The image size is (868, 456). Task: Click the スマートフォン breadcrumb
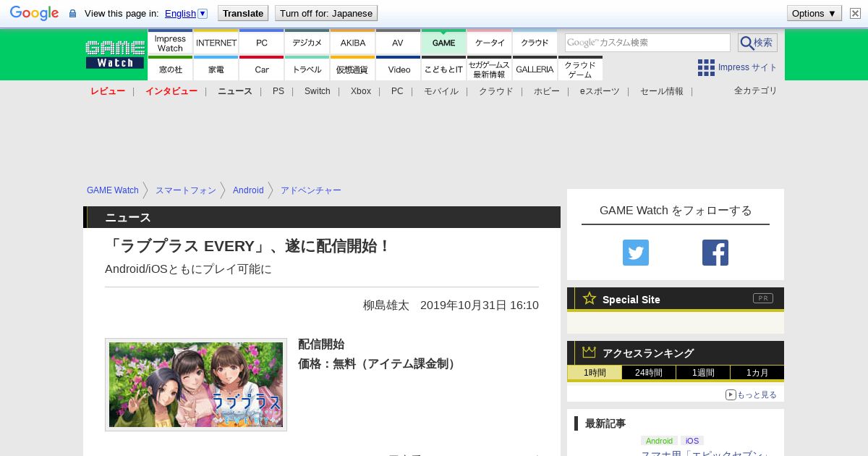(x=186, y=190)
